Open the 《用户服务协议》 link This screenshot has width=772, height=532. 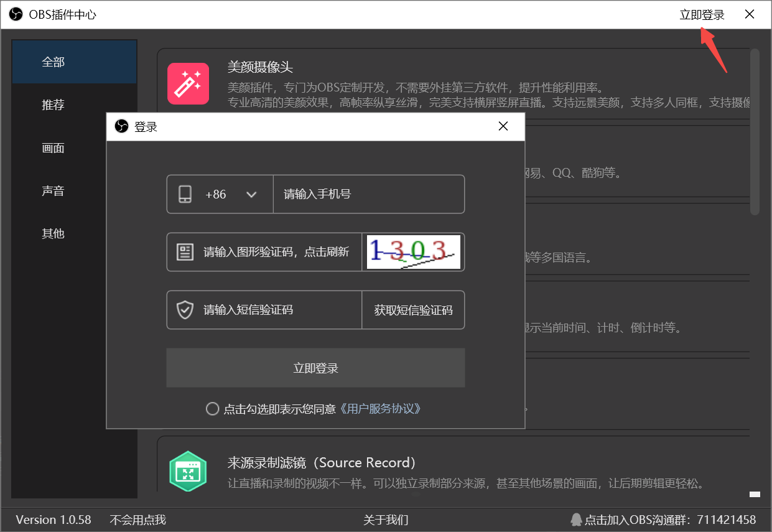[381, 409]
